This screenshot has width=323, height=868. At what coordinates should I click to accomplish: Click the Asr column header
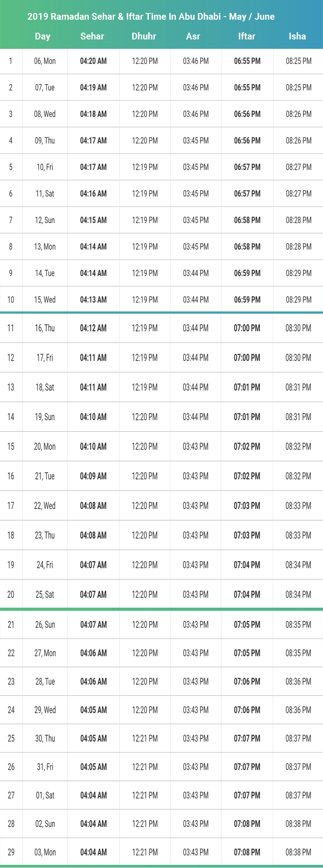coord(193,36)
